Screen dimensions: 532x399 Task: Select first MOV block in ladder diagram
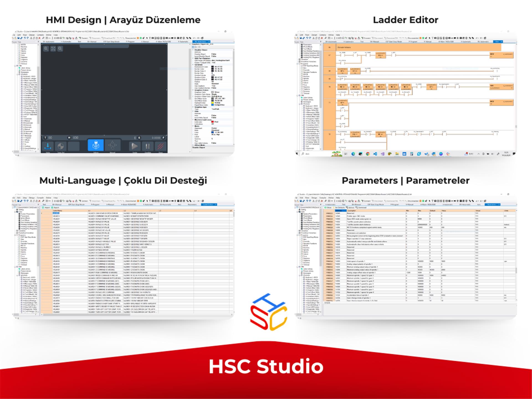pyautogui.click(x=502, y=55)
